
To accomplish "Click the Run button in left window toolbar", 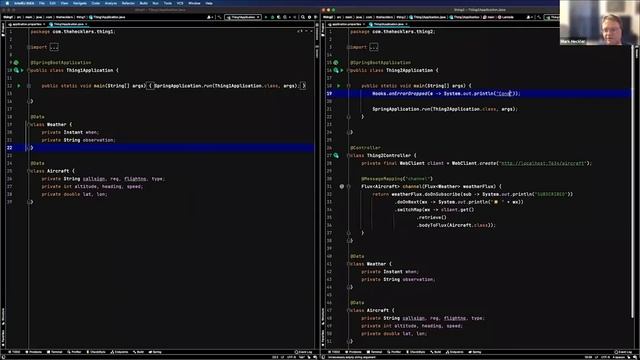I will [x=266, y=17].
